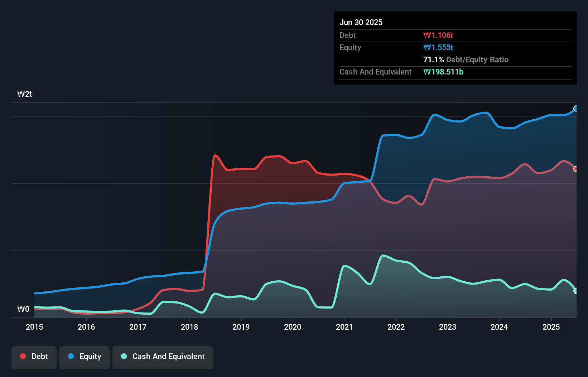This screenshot has height=377, width=588.
Task: Click the teal Cash legend dot
Action: [124, 356]
